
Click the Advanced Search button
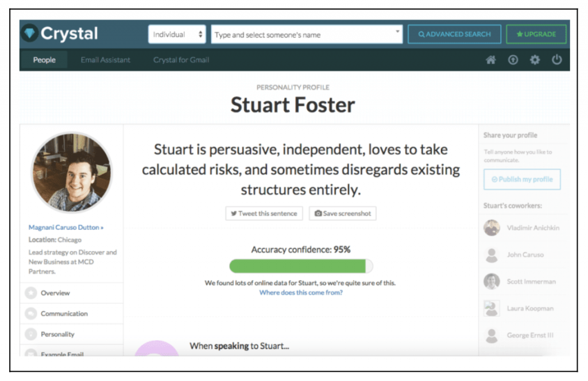coord(455,34)
